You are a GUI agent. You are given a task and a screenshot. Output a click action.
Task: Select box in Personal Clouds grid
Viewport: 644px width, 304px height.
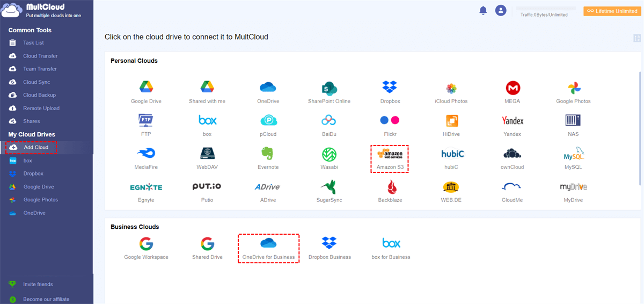(x=207, y=125)
